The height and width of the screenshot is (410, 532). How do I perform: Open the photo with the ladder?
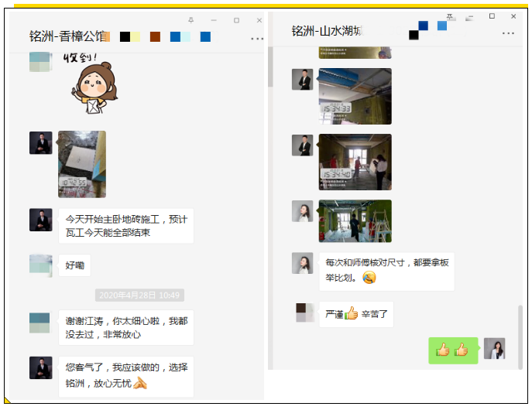(355, 220)
